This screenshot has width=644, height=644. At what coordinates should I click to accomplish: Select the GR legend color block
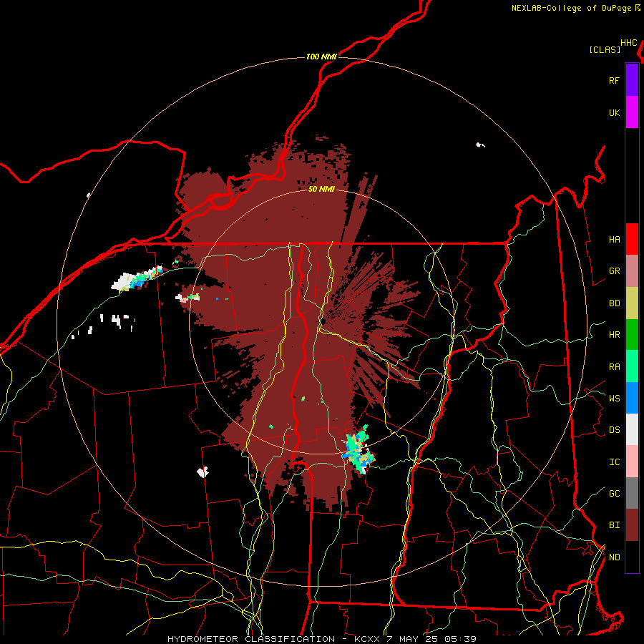coord(632,271)
